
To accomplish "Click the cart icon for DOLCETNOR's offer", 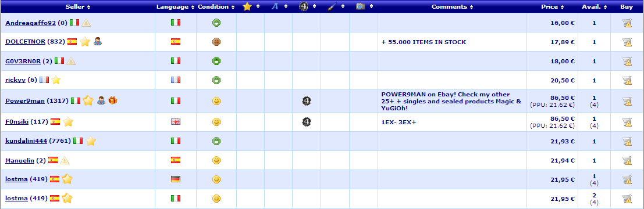I will coord(627,42).
